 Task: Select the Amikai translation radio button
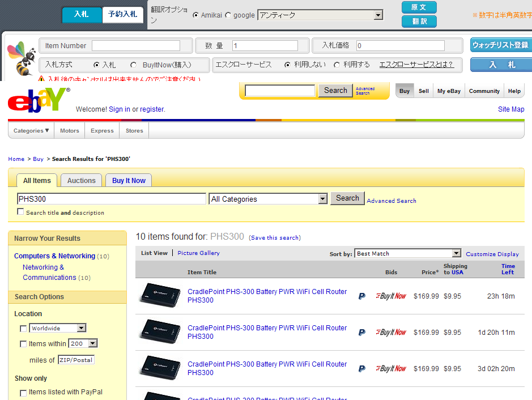point(195,15)
